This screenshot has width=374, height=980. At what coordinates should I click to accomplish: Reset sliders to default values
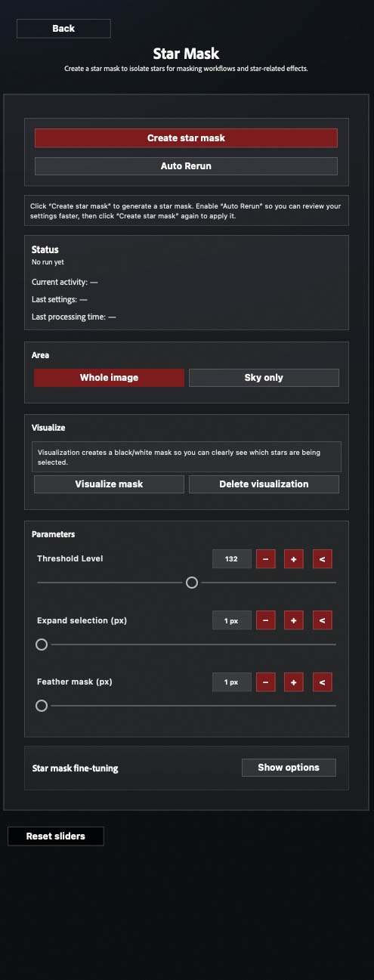(56, 836)
